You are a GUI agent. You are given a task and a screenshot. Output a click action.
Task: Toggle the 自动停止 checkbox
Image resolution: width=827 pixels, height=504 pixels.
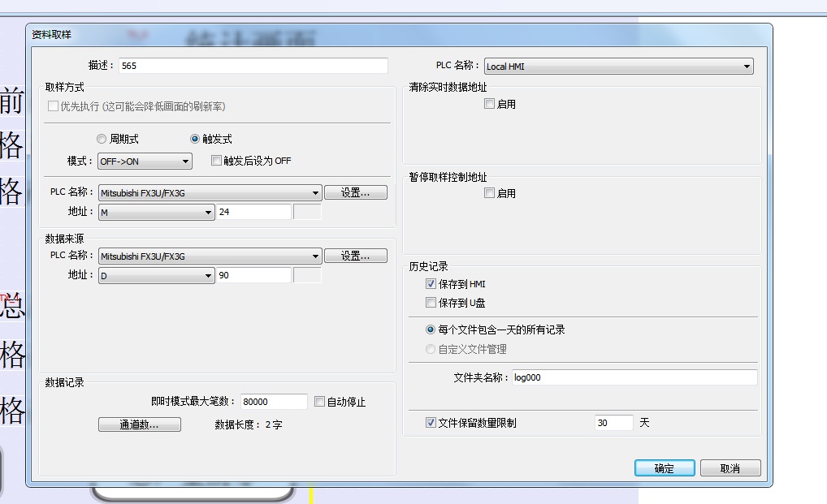point(319,402)
